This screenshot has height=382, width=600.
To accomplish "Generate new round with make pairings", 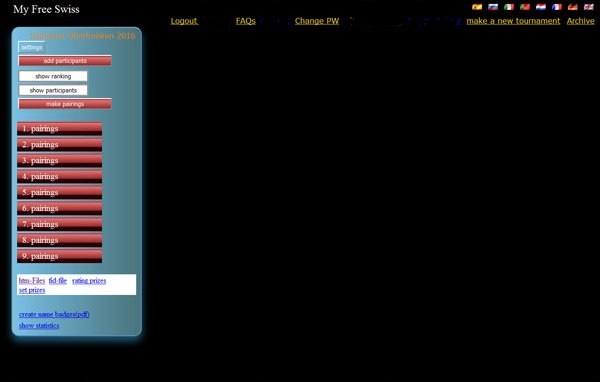I will (x=65, y=104).
